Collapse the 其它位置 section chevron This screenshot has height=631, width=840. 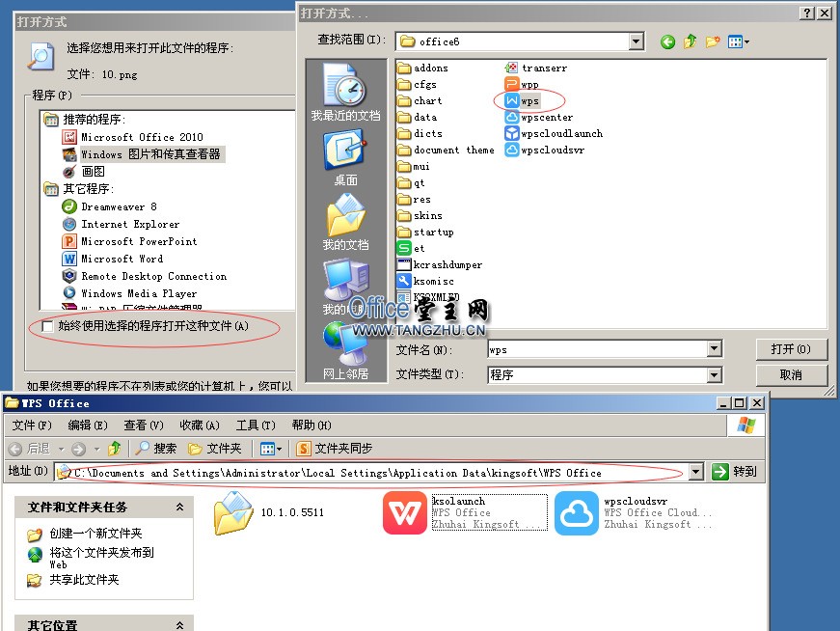click(x=179, y=625)
